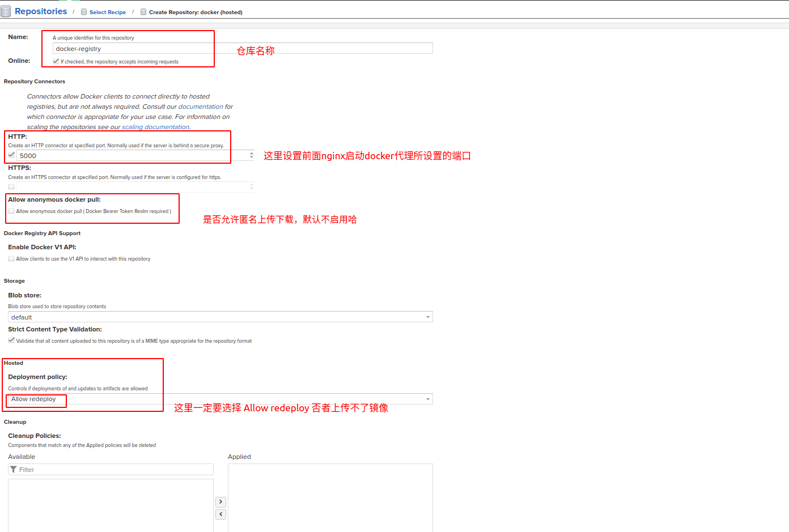Click the Repositories database icon
The height and width of the screenshot is (532, 789).
(6, 11)
